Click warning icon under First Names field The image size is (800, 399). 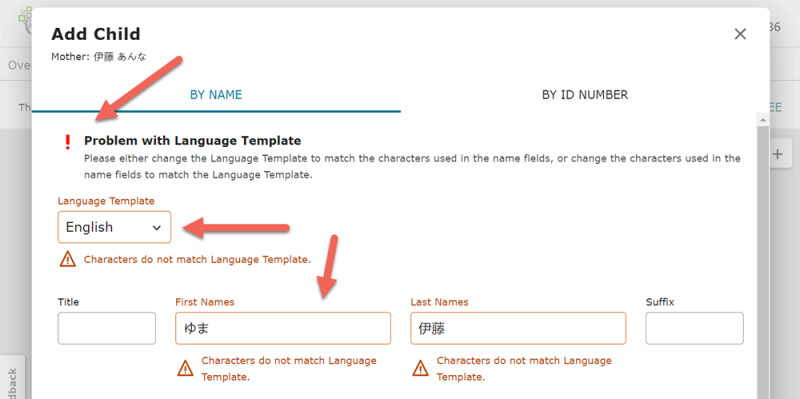point(185,368)
